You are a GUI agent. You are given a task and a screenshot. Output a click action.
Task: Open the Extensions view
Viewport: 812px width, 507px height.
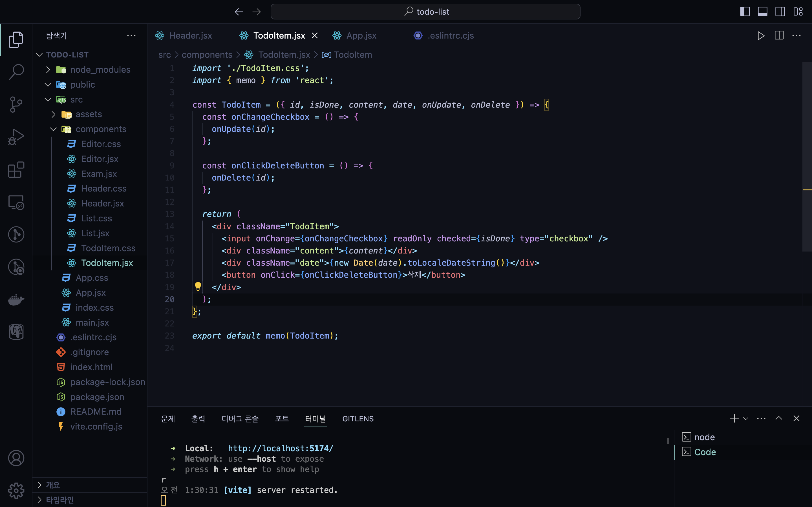pos(16,170)
